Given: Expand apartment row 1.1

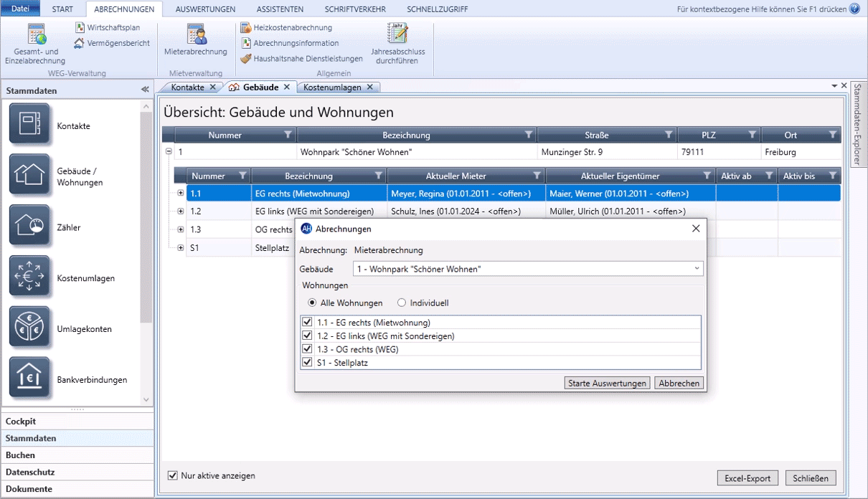Looking at the screenshot, I should pos(181,194).
